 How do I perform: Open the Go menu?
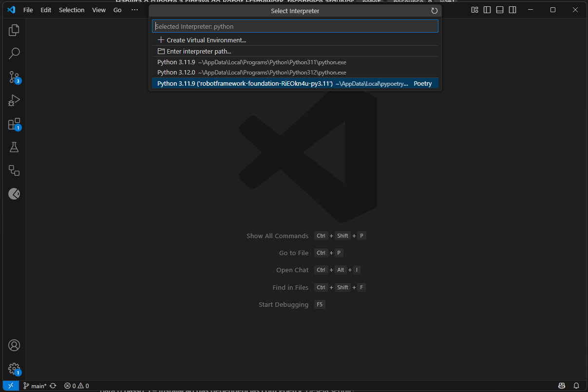click(x=117, y=10)
